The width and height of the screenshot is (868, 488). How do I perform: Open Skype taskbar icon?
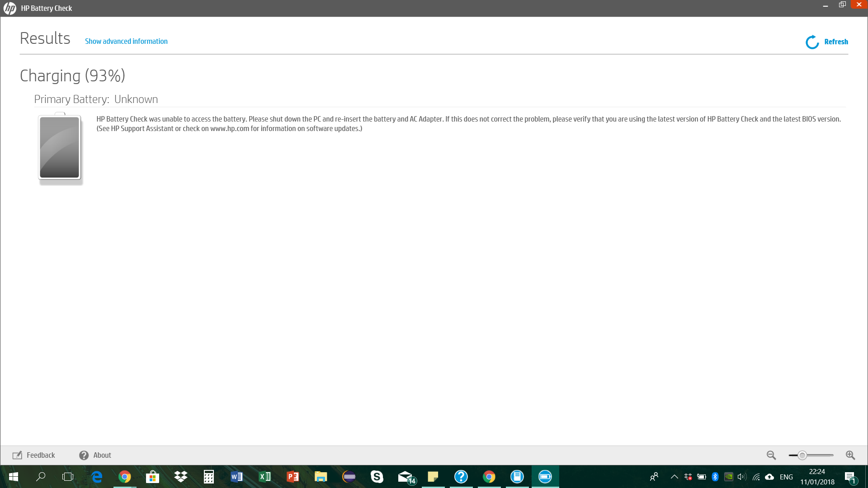(377, 476)
